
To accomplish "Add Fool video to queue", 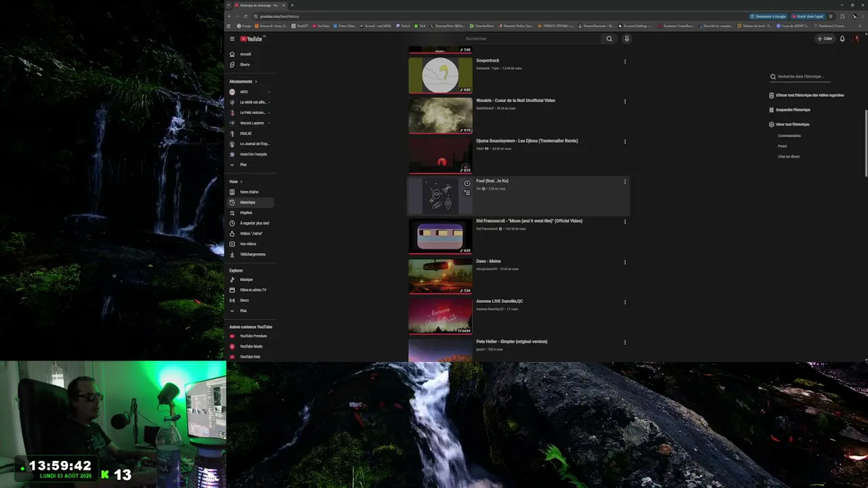I will (x=467, y=192).
